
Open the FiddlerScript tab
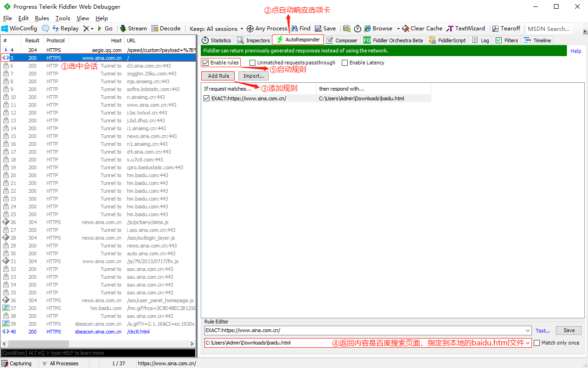[447, 40]
